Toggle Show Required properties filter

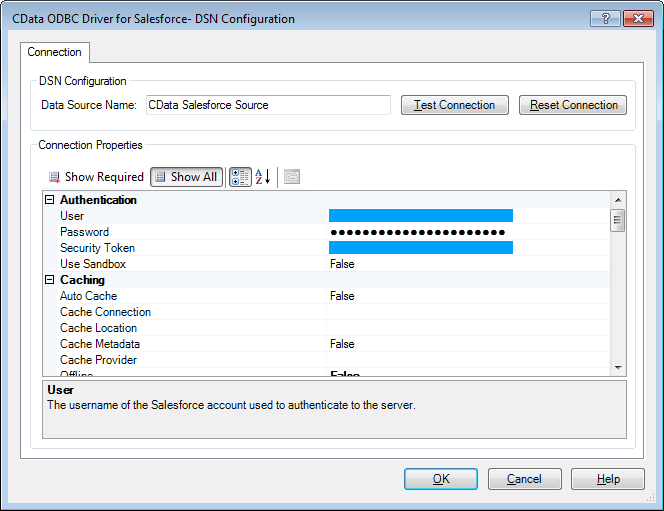96,177
